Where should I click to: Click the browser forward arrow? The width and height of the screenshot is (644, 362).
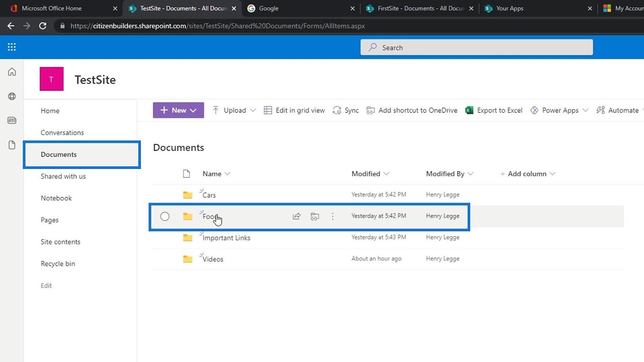click(x=27, y=26)
